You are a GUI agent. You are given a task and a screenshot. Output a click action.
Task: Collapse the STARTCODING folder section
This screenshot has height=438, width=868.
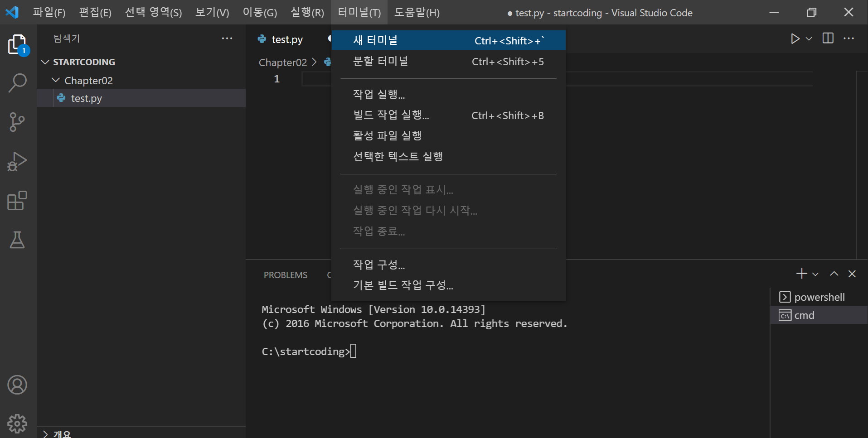141,62
